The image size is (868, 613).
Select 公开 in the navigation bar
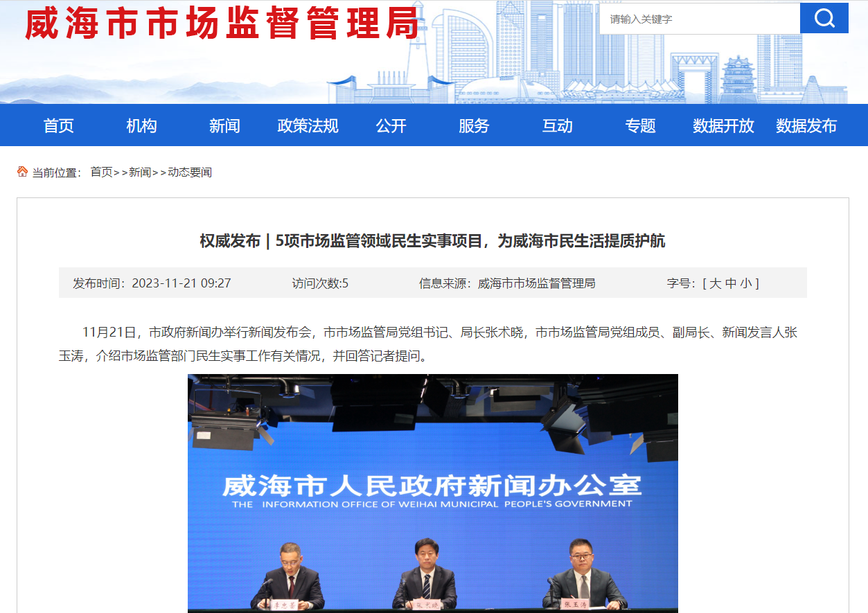[391, 125]
